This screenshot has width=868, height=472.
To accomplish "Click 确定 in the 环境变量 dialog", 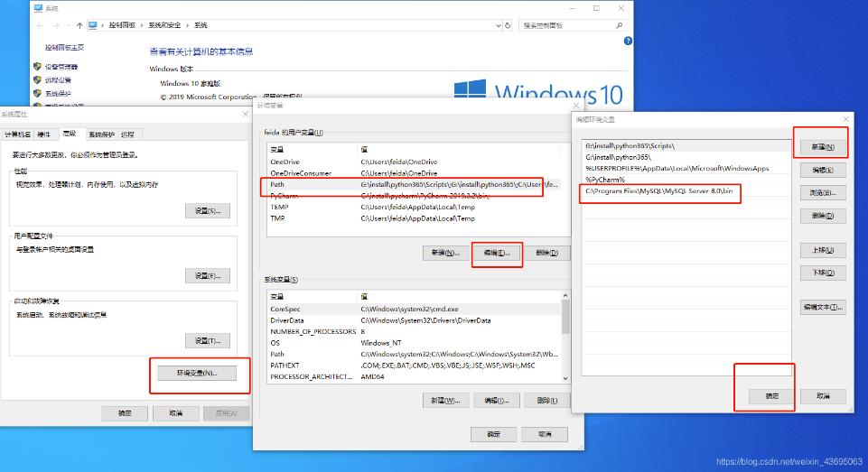I will pyautogui.click(x=494, y=434).
